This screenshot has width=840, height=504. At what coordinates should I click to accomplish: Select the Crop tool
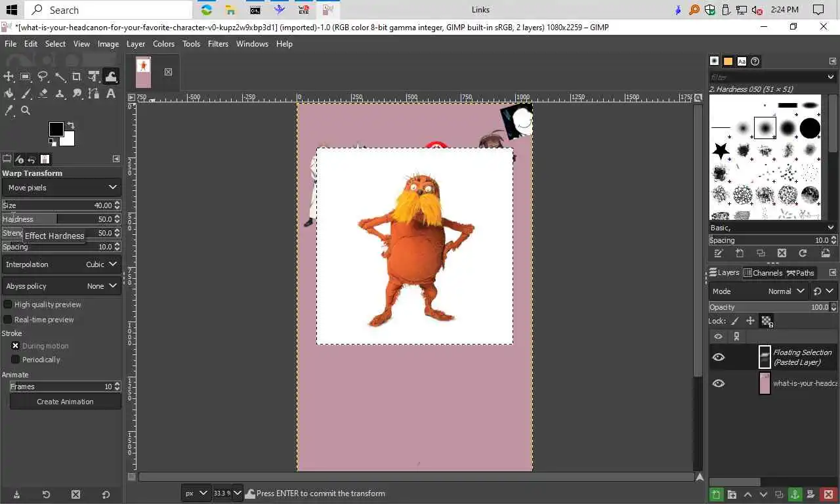(77, 77)
